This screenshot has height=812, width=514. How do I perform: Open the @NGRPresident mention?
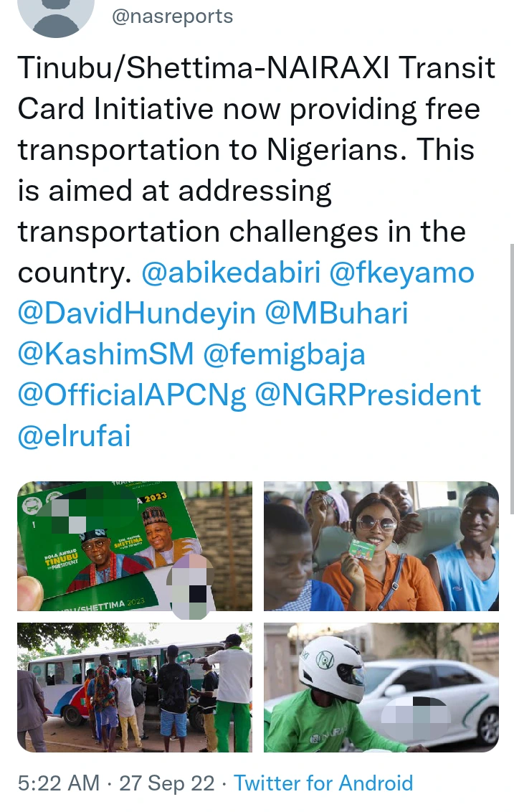tap(368, 395)
